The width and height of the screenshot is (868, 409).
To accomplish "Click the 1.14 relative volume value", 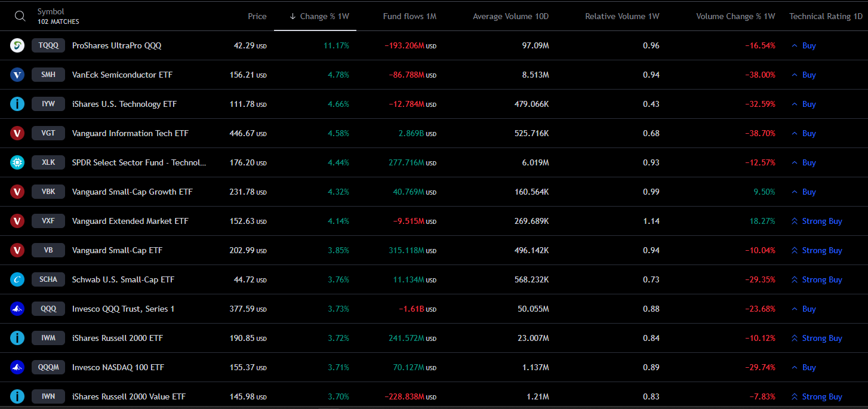I will point(651,221).
